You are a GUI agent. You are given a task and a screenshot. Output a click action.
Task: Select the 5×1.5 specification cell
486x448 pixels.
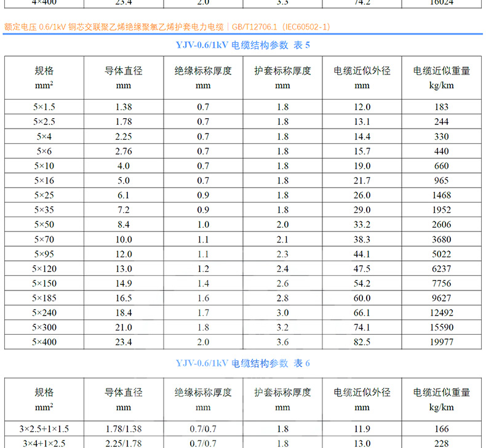click(x=44, y=107)
